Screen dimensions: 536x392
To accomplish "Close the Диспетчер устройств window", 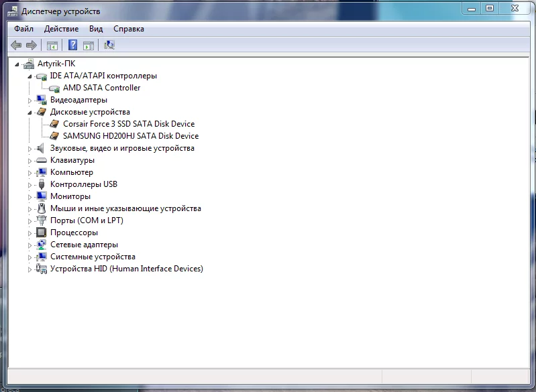I will 515,9.
